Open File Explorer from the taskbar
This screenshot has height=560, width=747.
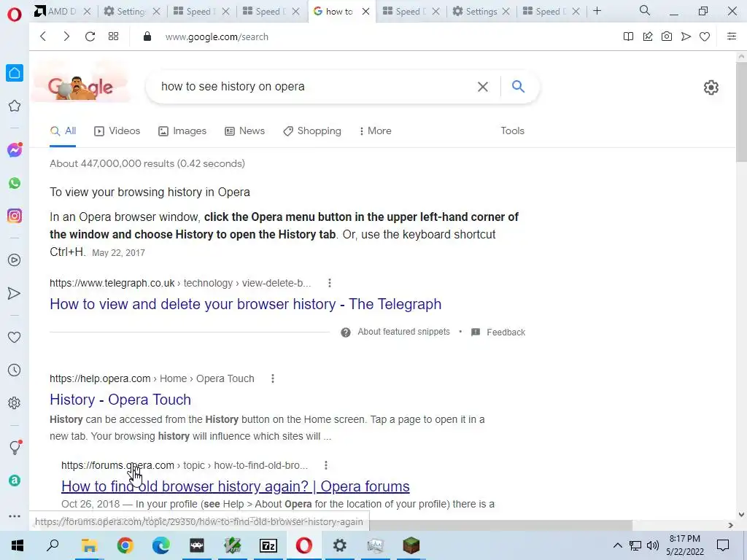[89, 545]
